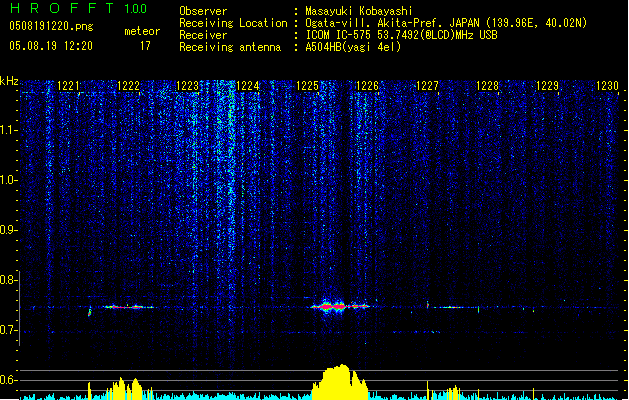
Task: Click the 1.1 kHz axis label
Action: (8, 130)
